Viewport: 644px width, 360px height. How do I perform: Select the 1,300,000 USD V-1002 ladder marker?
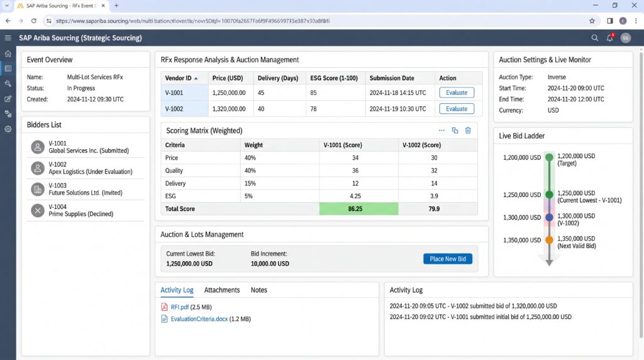[549, 217]
